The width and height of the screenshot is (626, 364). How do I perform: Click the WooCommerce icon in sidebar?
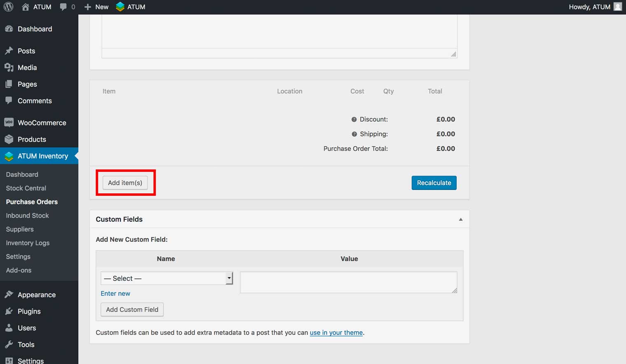pyautogui.click(x=9, y=123)
